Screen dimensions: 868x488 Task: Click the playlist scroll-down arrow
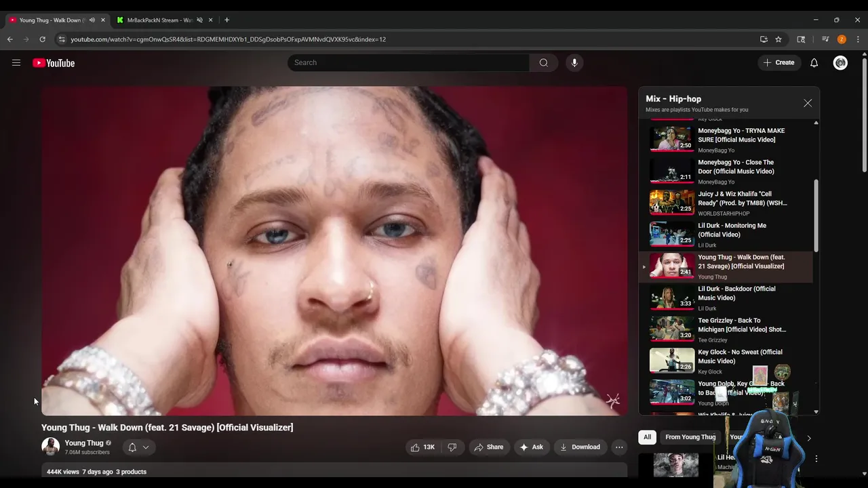[816, 411]
